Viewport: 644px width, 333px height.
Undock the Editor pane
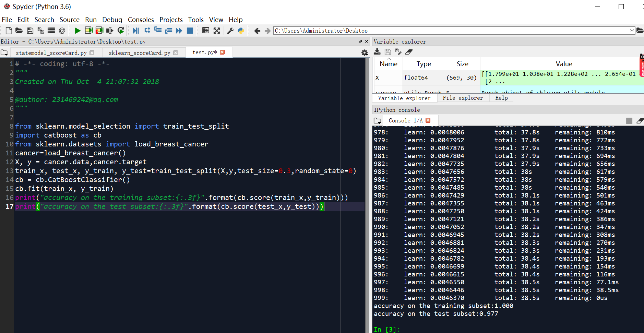click(360, 41)
